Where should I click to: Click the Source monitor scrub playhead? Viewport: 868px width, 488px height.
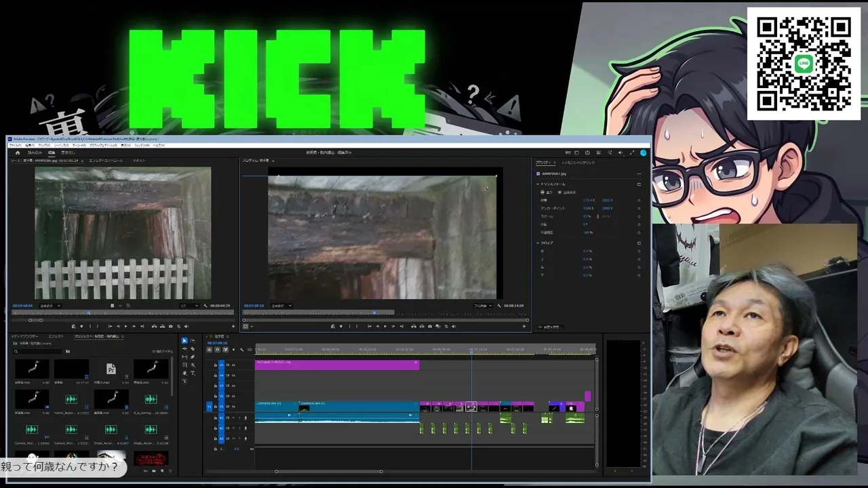click(x=88, y=312)
